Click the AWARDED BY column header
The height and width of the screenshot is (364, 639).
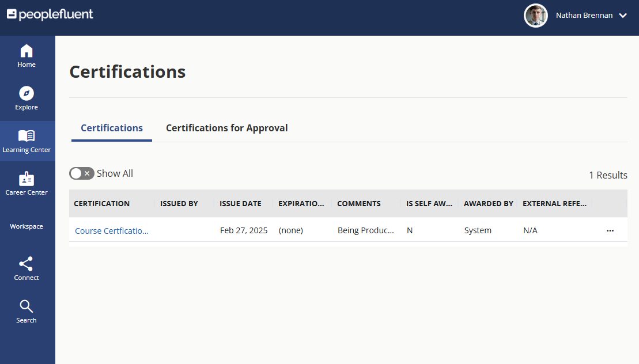(x=488, y=203)
